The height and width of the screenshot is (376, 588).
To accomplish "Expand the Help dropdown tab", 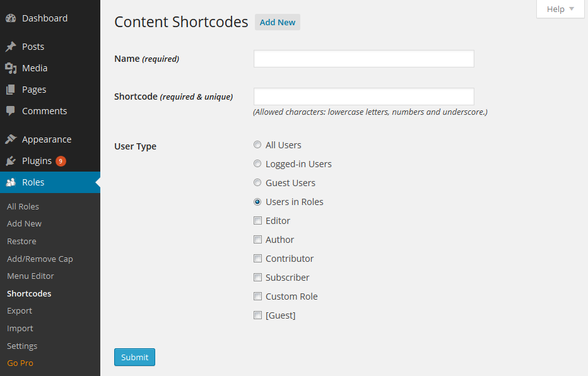I will [x=560, y=9].
